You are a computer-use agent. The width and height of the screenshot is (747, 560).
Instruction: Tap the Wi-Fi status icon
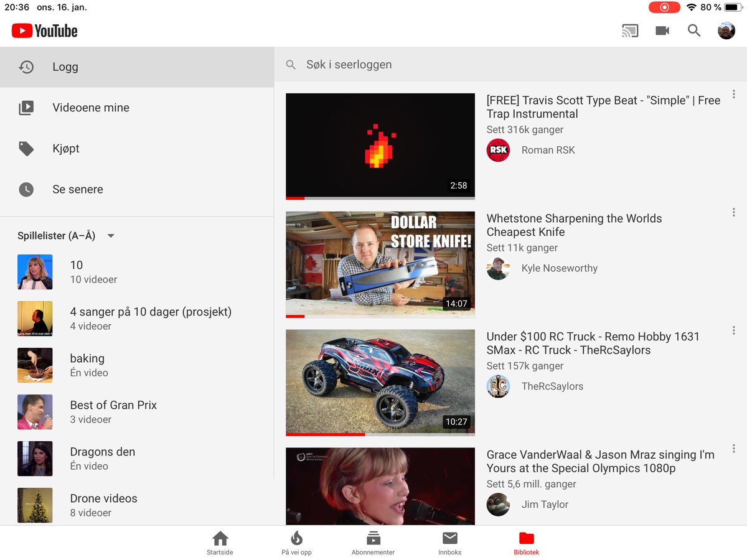pos(692,7)
